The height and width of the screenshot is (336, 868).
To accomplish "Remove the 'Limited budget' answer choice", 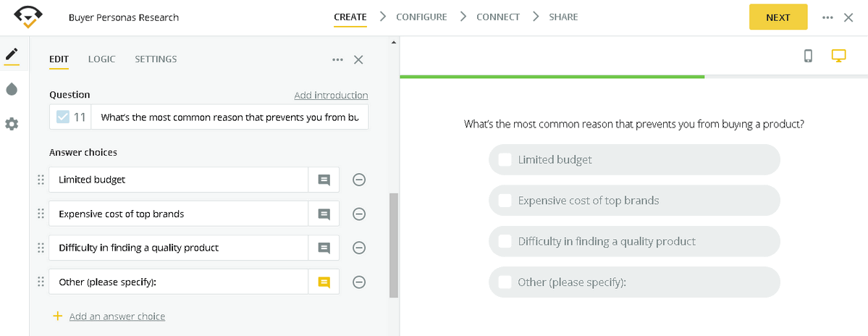I will pos(358,180).
